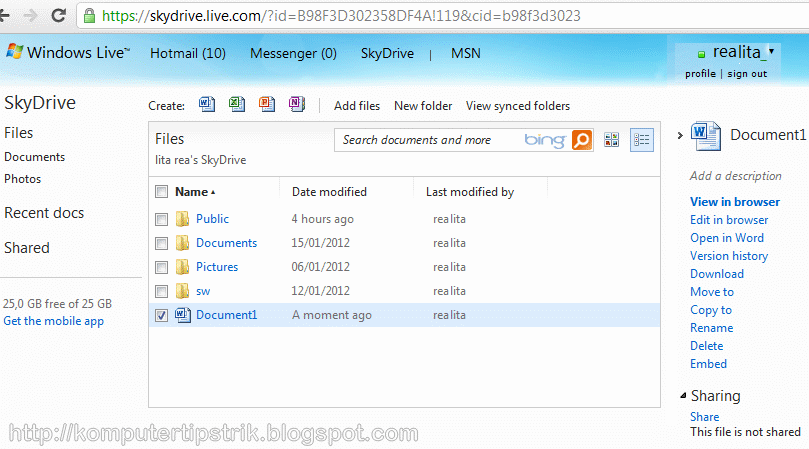Check the Public folder checkbox
This screenshot has height=449, width=809.
pyautogui.click(x=161, y=219)
